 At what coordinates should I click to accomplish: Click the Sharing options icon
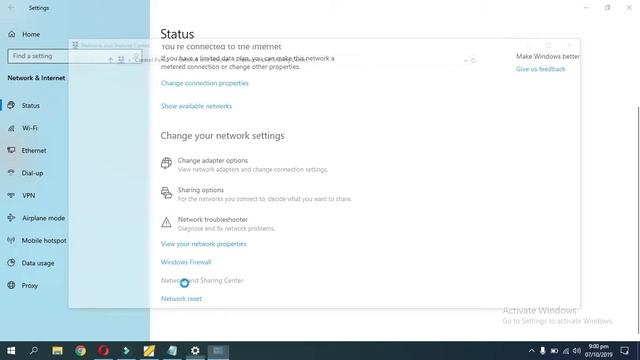[166, 193]
